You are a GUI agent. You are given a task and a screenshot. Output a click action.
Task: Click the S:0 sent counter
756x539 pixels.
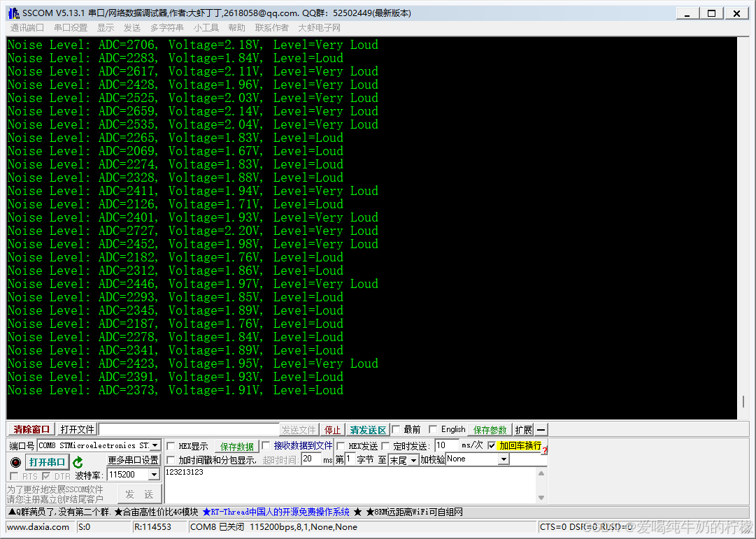click(x=85, y=527)
